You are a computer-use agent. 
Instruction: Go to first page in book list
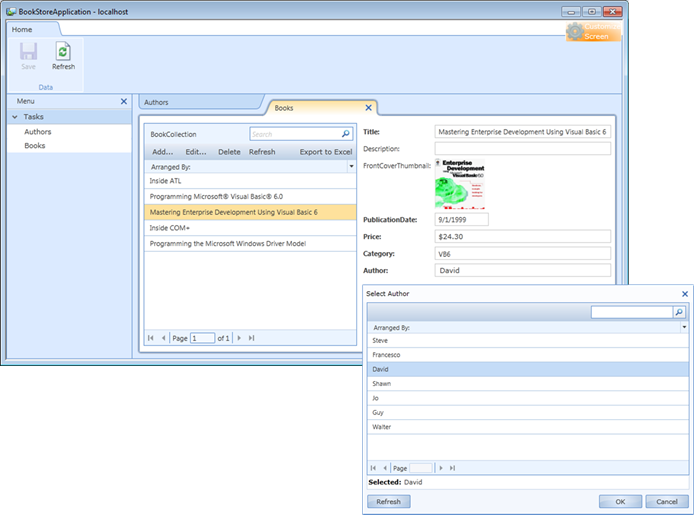tap(151, 338)
